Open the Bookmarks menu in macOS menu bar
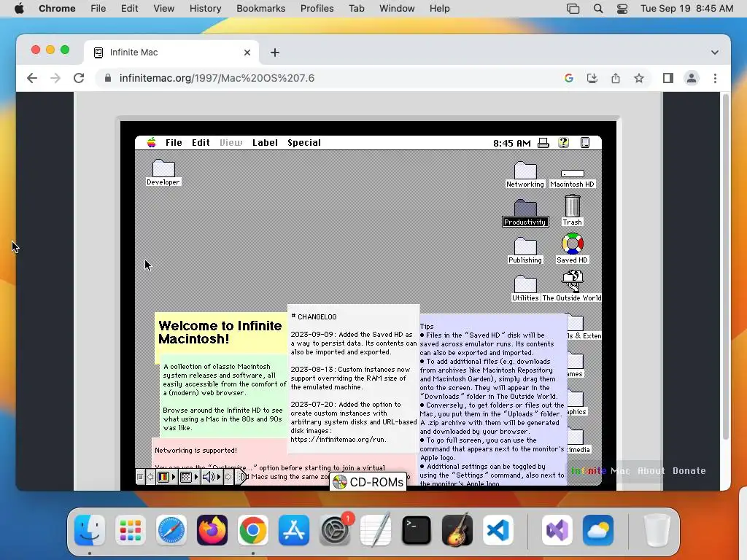Viewport: 747px width, 560px height. [260, 9]
